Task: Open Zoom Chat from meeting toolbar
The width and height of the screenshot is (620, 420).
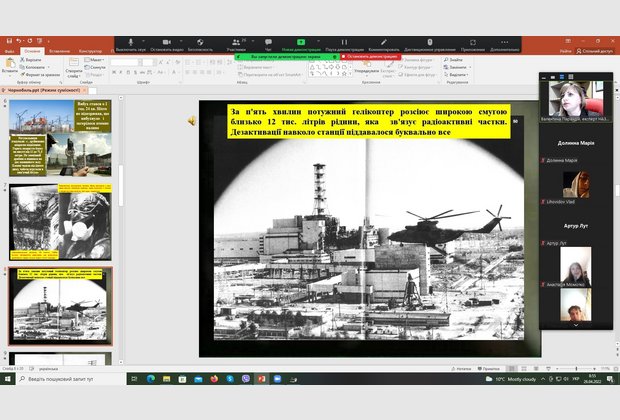Action: pos(268,42)
